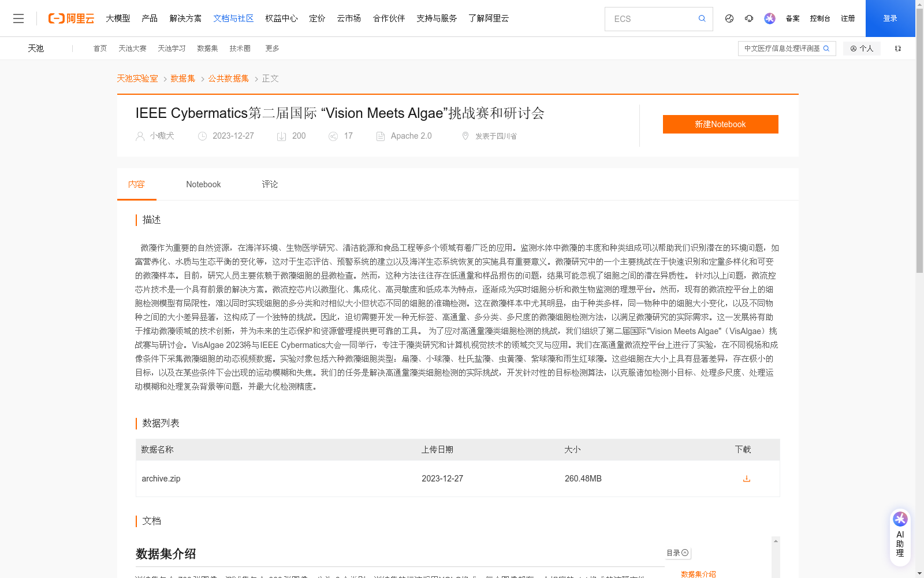Image resolution: width=924 pixels, height=578 pixels.
Task: Click the purple AI star icon in header
Action: click(x=770, y=18)
